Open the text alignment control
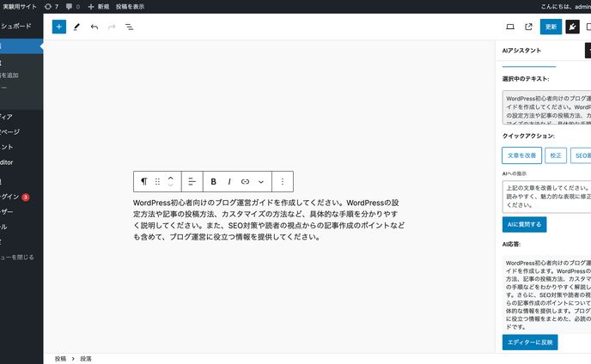 192,182
